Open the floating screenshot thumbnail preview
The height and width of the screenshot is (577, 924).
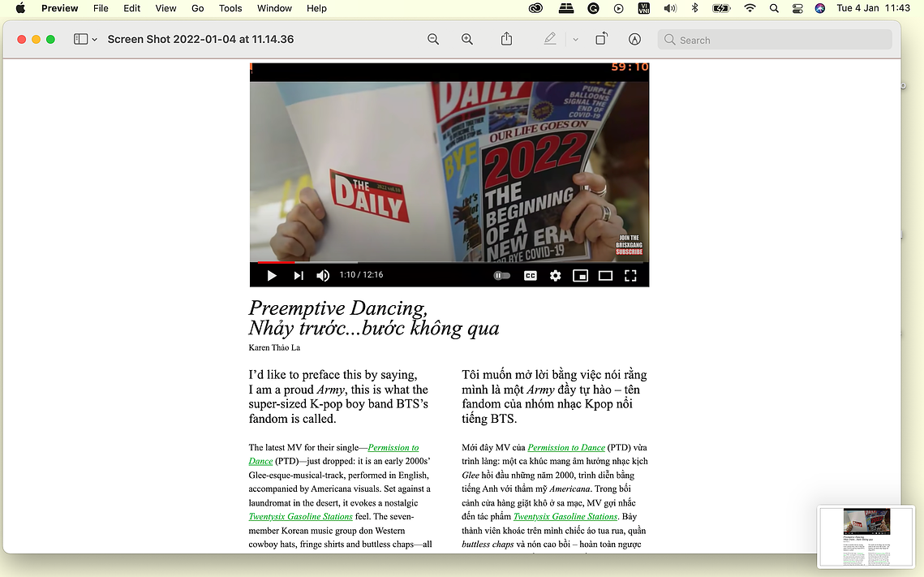(x=866, y=536)
